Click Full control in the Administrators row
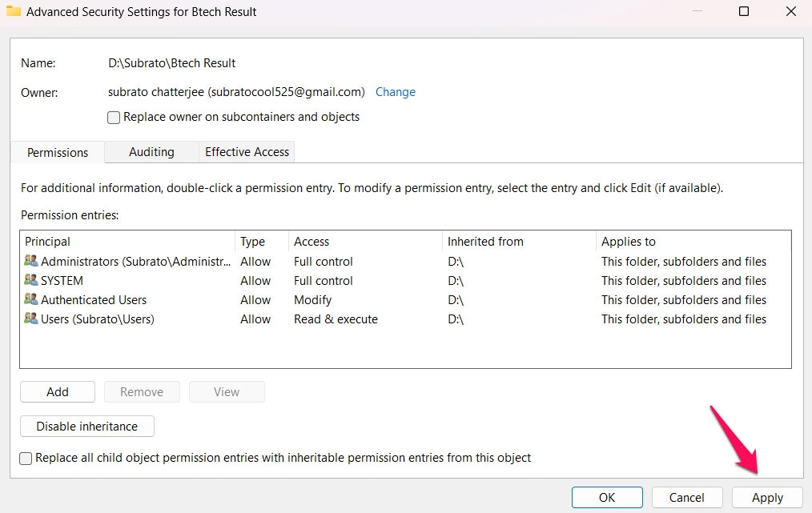Viewport: 812px width, 513px height. [x=324, y=262]
